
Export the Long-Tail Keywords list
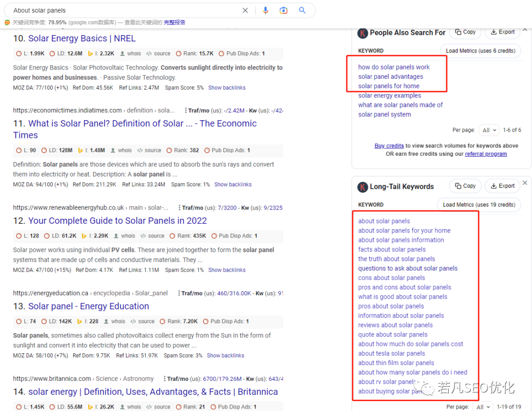(x=503, y=186)
